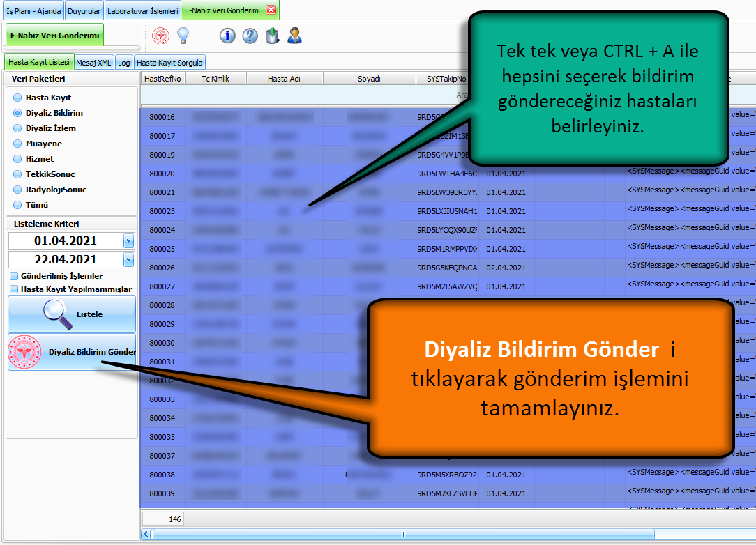Screen dimensions: 756x545
Task: Sort by the Soyadı column header
Action: tap(370, 79)
